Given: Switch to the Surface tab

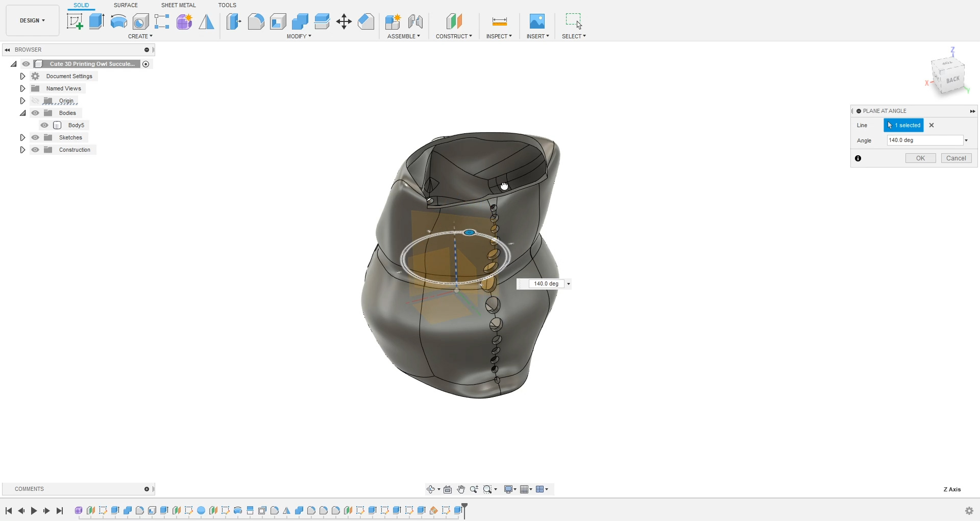Looking at the screenshot, I should pyautogui.click(x=126, y=5).
